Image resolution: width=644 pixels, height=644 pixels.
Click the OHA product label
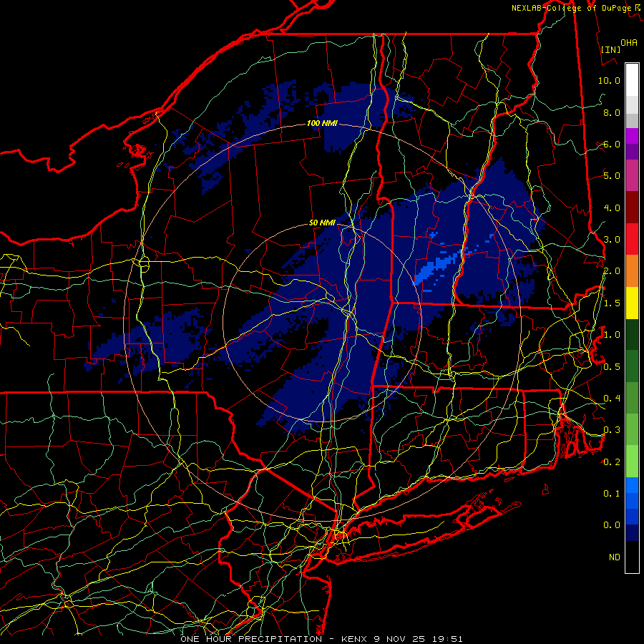(629, 43)
